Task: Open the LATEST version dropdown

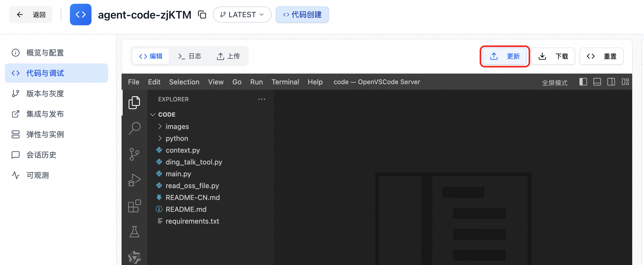Action: click(x=242, y=15)
